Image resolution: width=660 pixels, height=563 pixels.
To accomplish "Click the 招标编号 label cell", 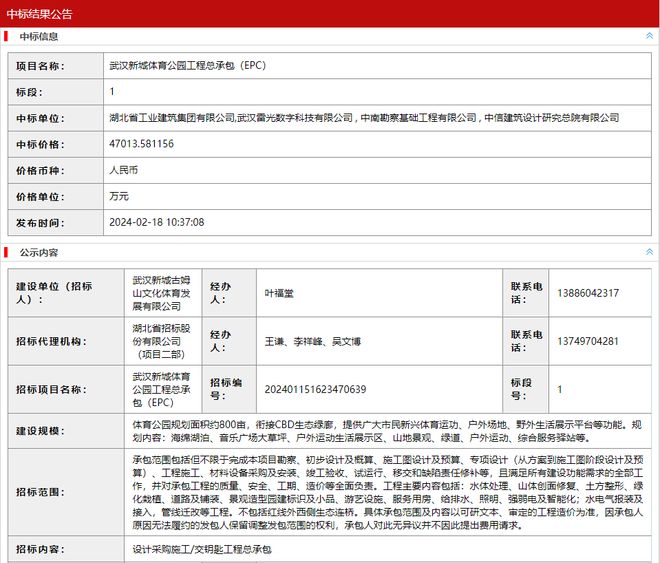I will click(229, 389).
